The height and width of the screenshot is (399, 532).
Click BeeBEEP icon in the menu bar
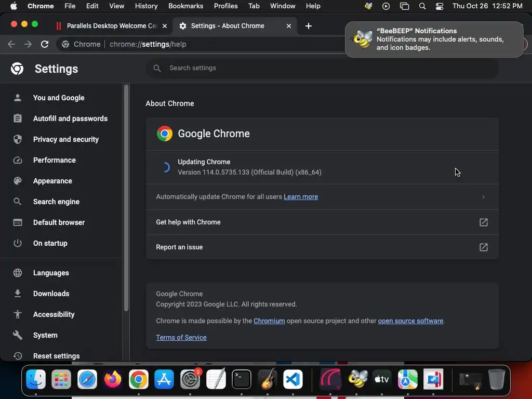[368, 6]
